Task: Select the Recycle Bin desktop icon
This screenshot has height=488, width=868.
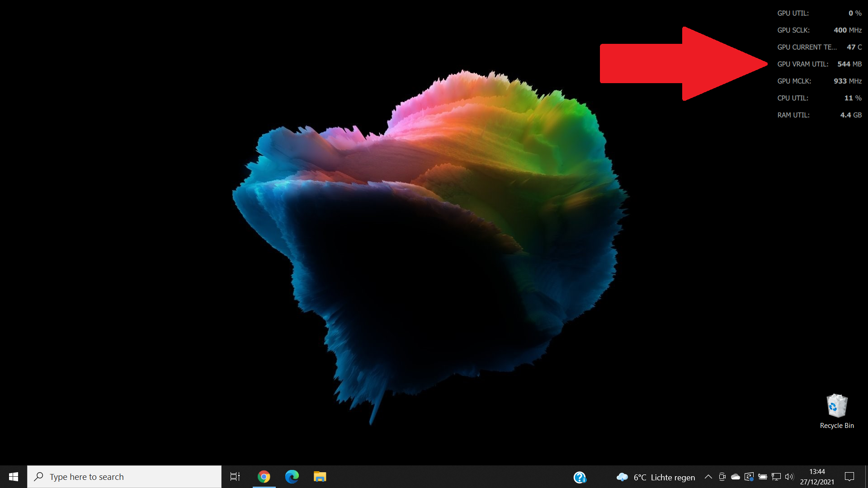Action: (837, 411)
